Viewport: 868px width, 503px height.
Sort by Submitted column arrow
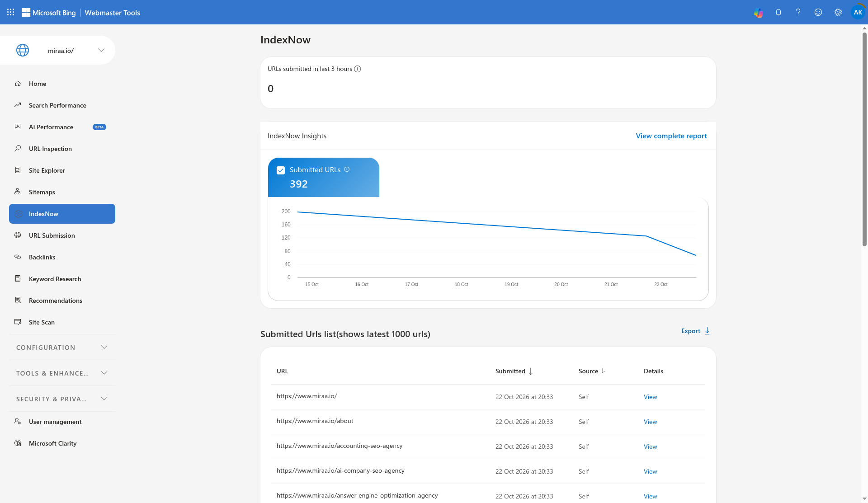pos(531,371)
